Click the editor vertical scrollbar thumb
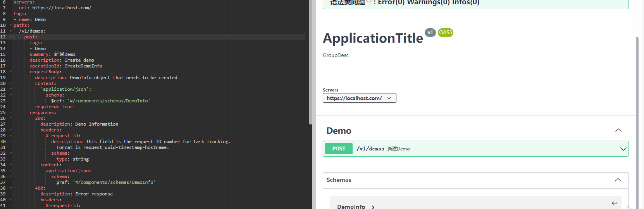 pyautogui.click(x=310, y=62)
